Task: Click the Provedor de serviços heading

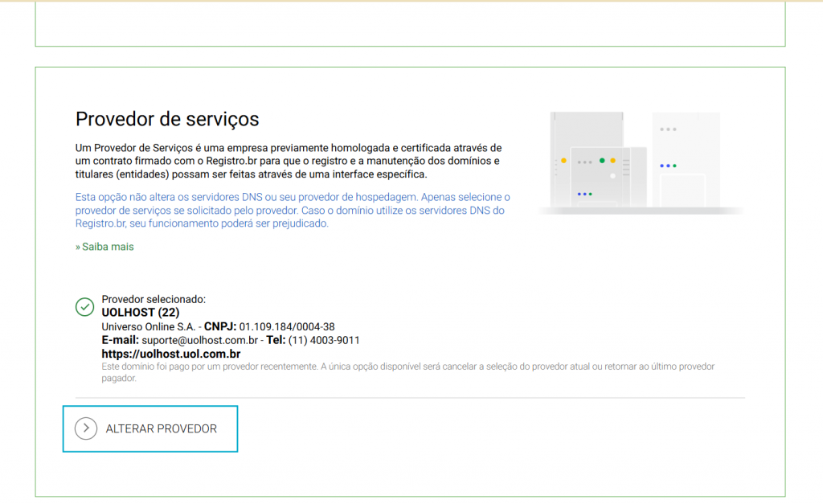Action: point(167,119)
